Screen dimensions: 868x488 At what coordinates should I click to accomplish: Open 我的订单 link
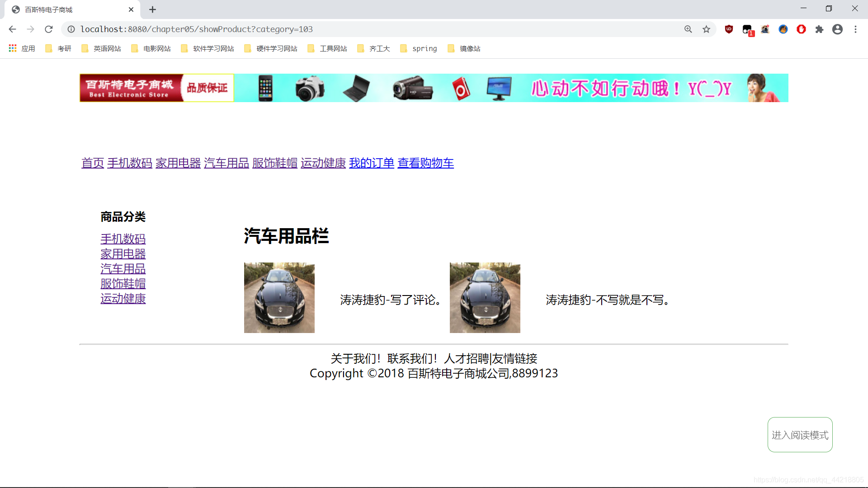(372, 163)
